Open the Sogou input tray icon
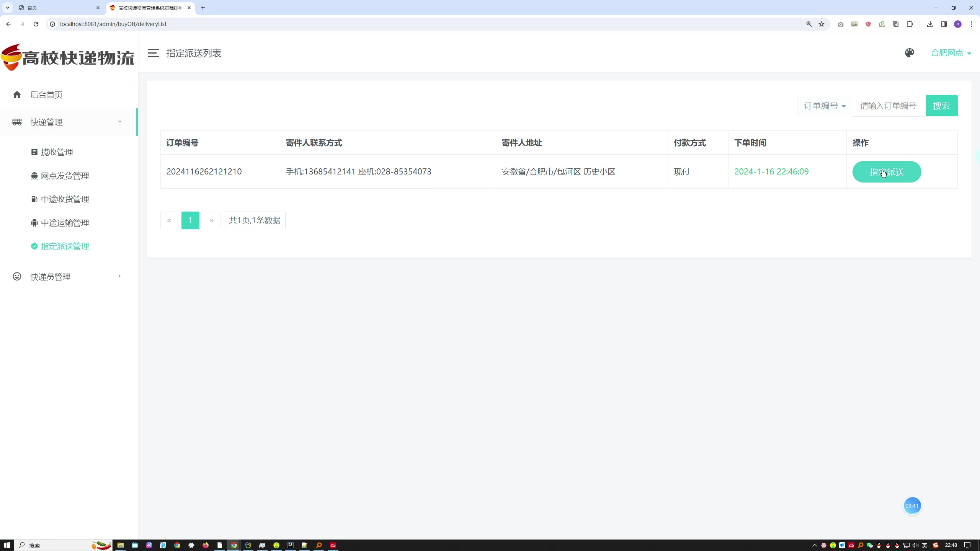980x551 pixels. [936, 545]
